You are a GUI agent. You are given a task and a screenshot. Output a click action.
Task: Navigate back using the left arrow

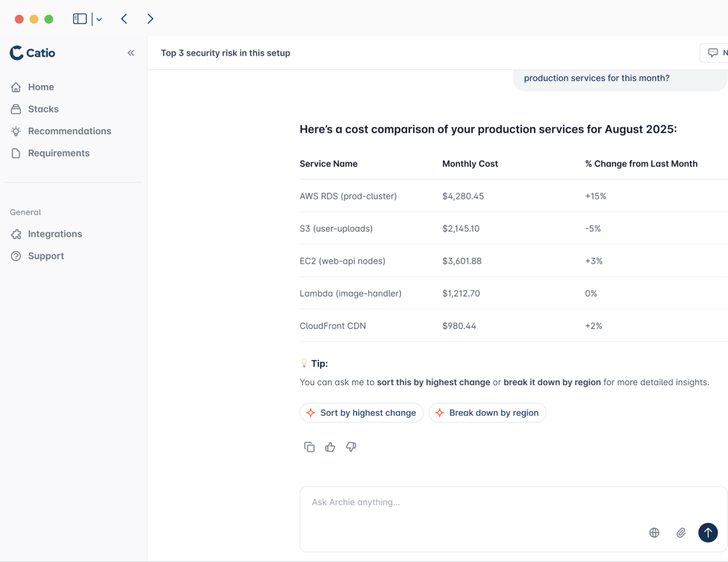(124, 19)
